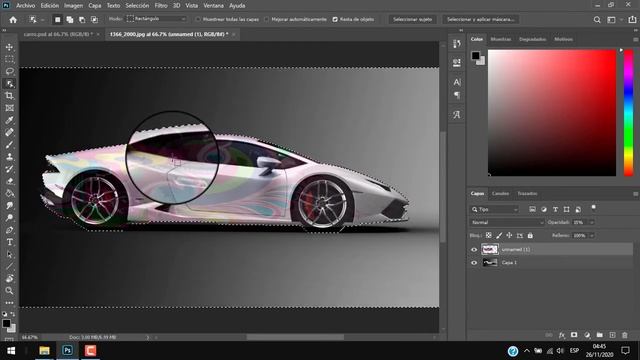Go to the Home screen icon
Viewport: 640px width, 360px height.
(13, 20)
